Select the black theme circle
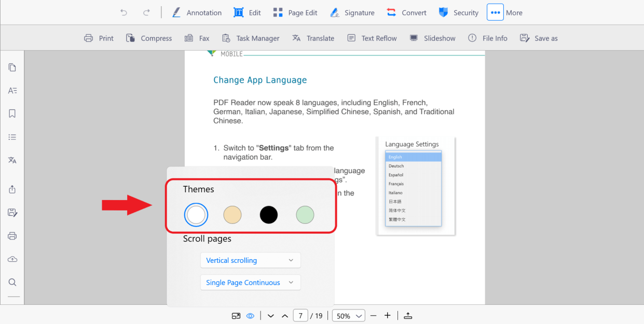Image resolution: width=644 pixels, height=324 pixels. click(268, 215)
